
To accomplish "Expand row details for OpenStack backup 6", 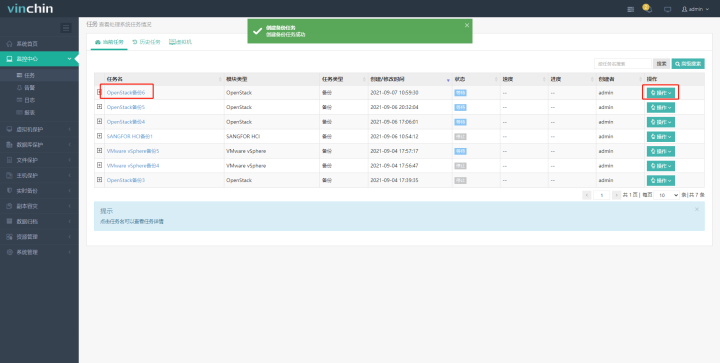I will point(99,92).
